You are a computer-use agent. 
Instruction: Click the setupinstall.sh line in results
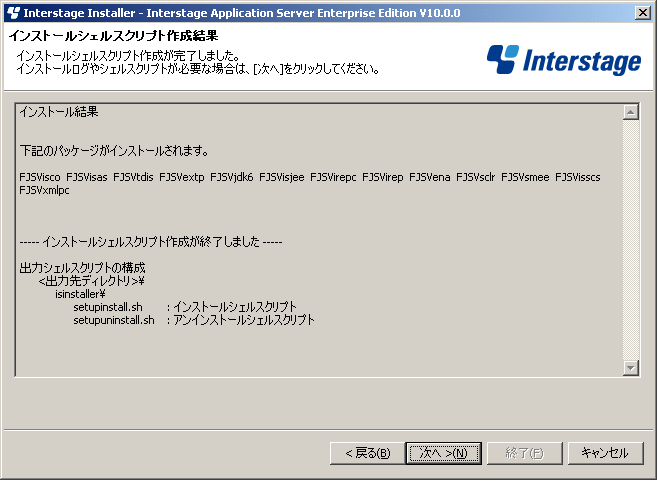(x=185, y=307)
